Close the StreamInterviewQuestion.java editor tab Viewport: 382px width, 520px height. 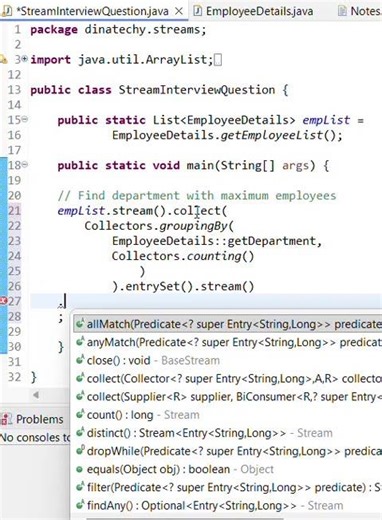179,11
